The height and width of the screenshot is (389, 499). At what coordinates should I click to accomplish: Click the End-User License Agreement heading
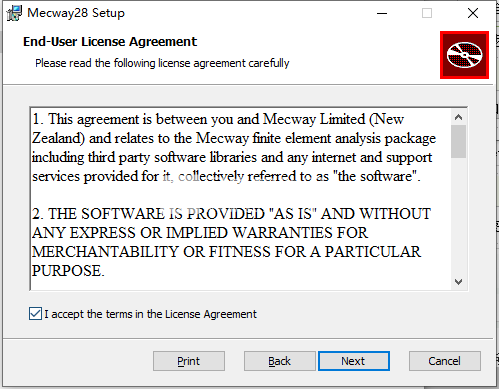[x=110, y=42]
